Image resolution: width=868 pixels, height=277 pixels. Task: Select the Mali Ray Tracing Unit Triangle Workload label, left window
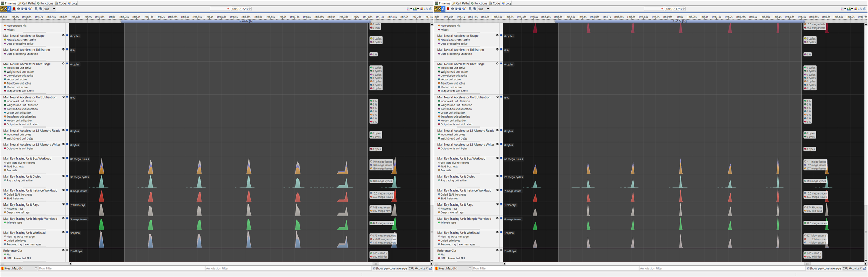[x=30, y=219]
